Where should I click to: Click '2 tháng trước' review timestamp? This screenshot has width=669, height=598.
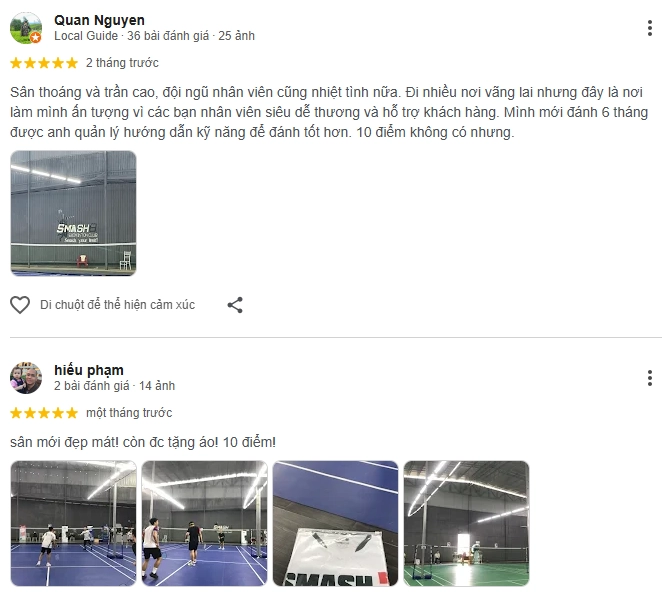click(x=122, y=63)
